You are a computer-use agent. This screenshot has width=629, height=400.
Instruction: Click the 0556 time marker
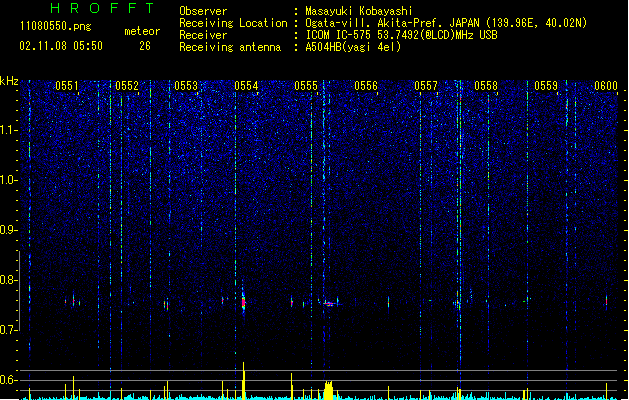(366, 86)
